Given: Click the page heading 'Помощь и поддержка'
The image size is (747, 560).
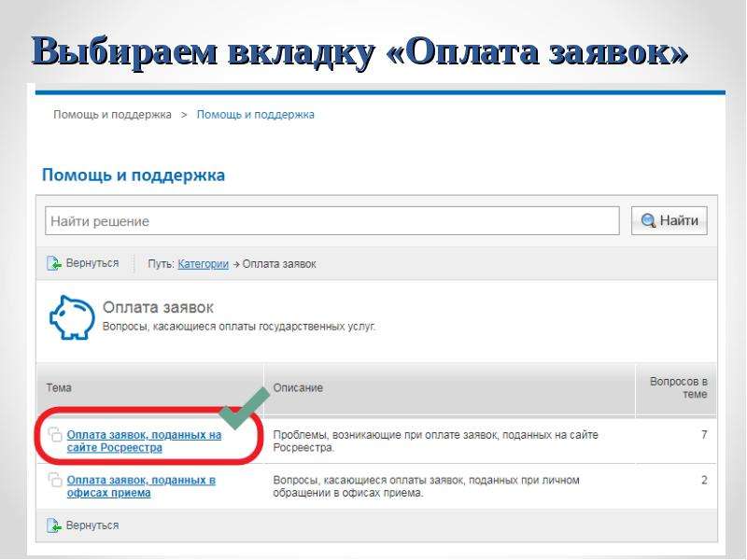Looking at the screenshot, I should (x=134, y=175).
